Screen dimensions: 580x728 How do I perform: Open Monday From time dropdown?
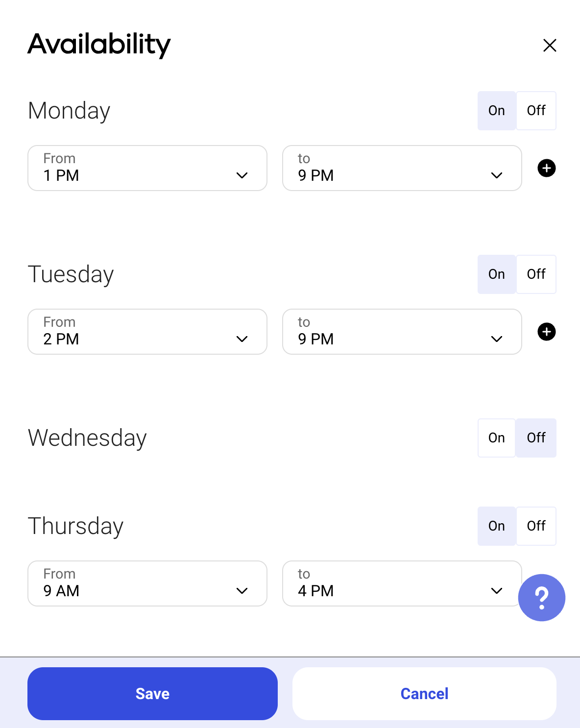147,168
